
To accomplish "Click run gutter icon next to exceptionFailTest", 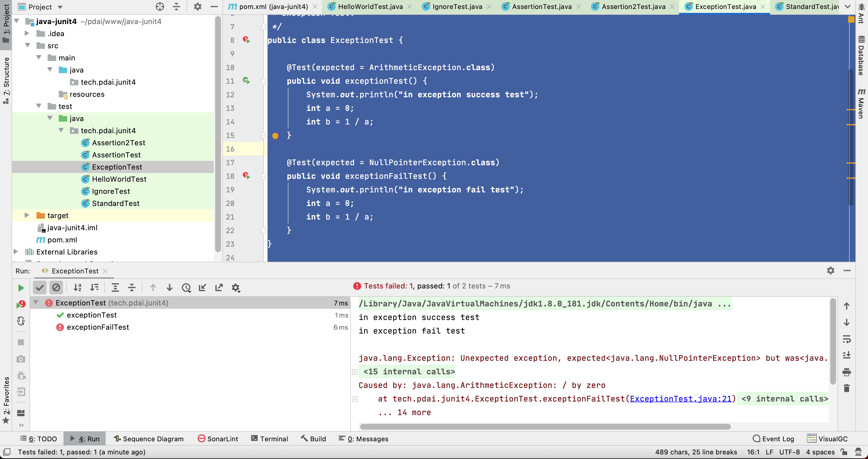I will click(x=246, y=176).
